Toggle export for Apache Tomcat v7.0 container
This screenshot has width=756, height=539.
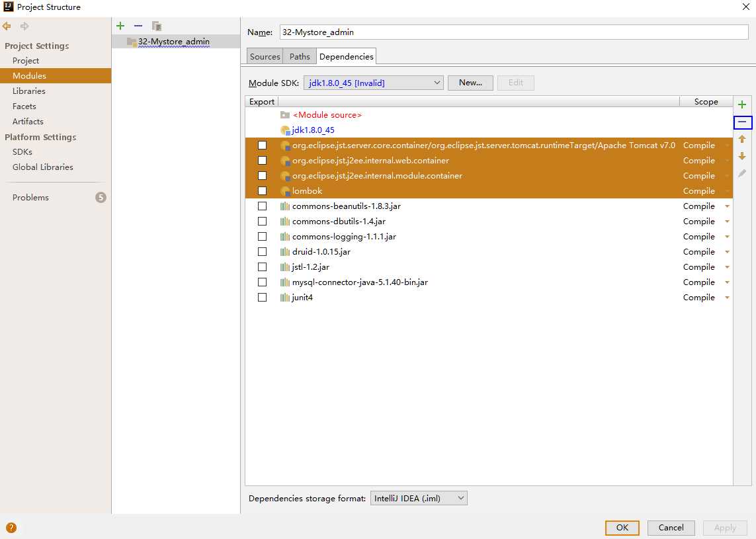click(263, 145)
